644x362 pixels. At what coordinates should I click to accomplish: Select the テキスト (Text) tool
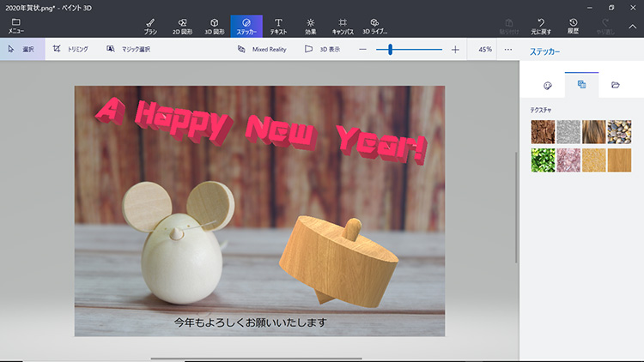(278, 25)
